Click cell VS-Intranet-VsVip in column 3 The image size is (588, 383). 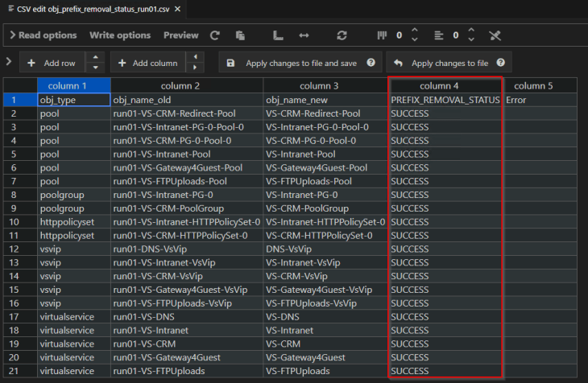click(x=325, y=262)
